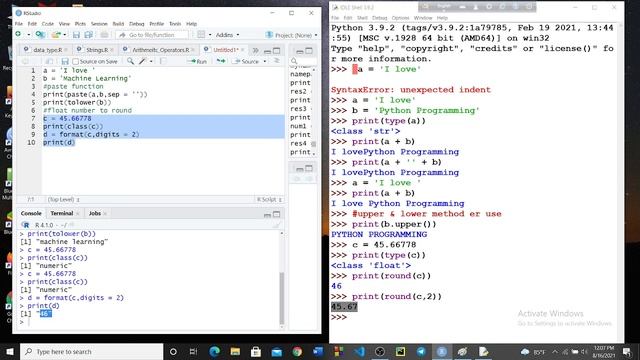Create a new file in RStudio
The width and height of the screenshot is (640, 360).
coord(18,34)
